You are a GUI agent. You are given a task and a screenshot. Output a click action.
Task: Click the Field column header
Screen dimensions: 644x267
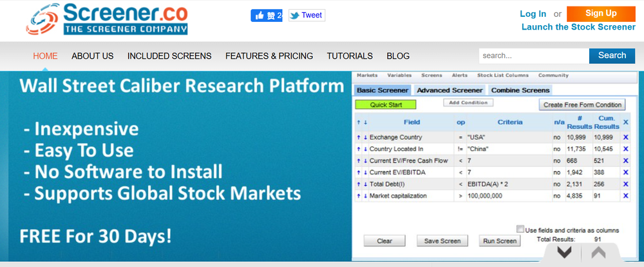[x=412, y=122]
